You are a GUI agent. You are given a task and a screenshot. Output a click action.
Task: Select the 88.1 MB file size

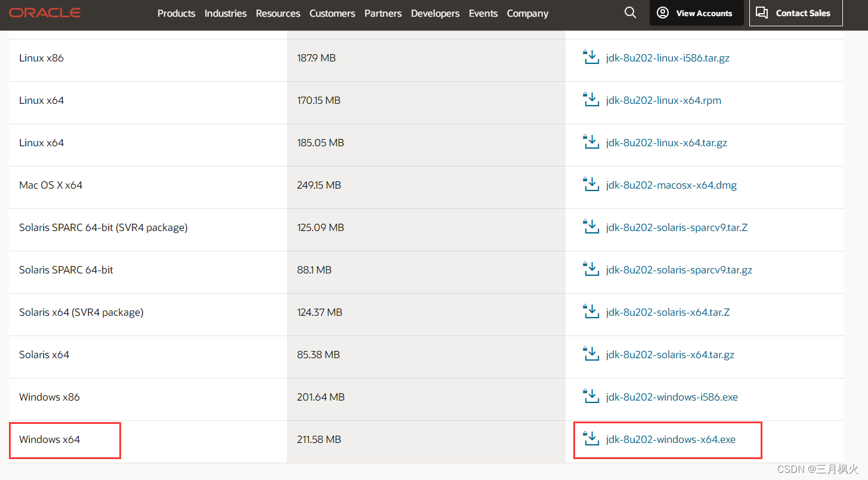coord(314,270)
